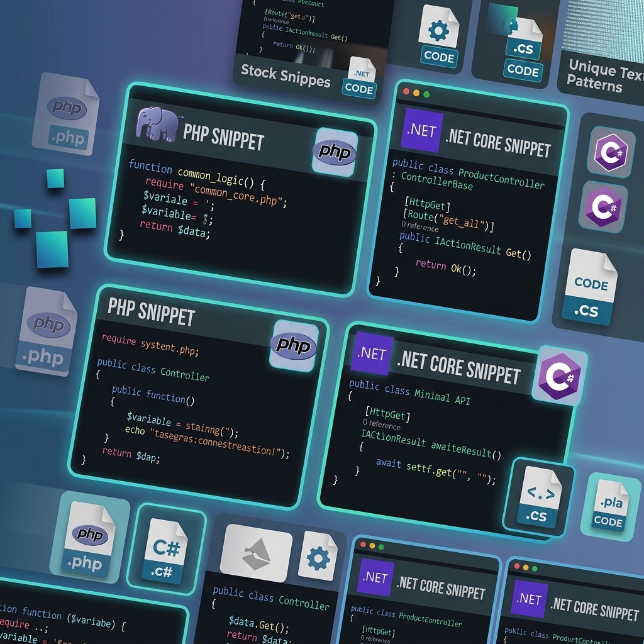644x644 pixels.
Task: Click the .NET CODE file icon in Stock Snippes
Action: tap(360, 77)
